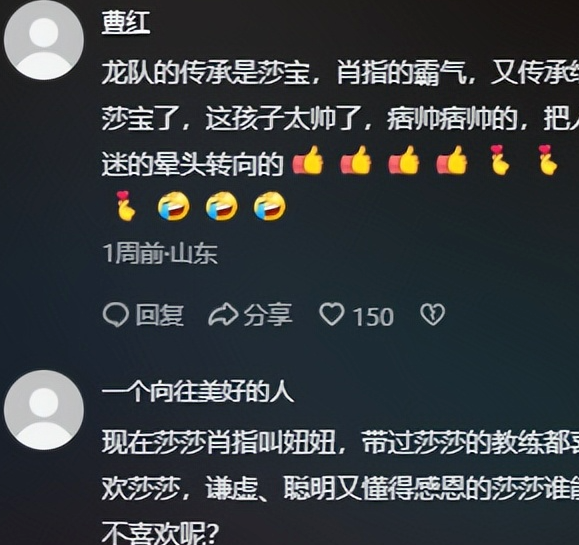Viewport: 579px width, 545px height.
Task: Tap the 回复 label under 曹红's comment
Action: [160, 315]
